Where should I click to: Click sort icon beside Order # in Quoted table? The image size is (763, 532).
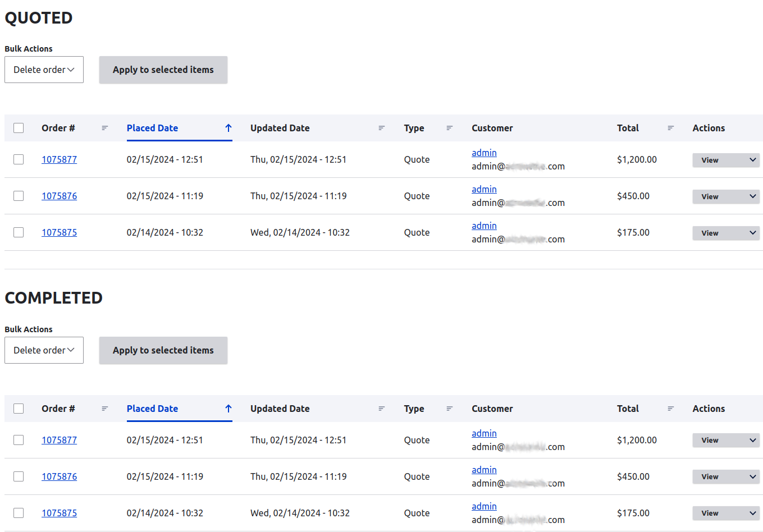pos(104,128)
